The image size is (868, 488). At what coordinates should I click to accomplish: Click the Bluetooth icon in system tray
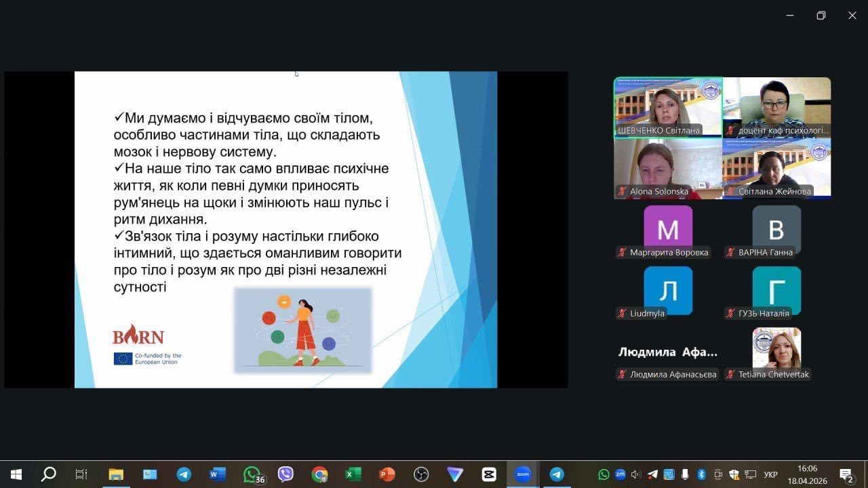point(702,474)
